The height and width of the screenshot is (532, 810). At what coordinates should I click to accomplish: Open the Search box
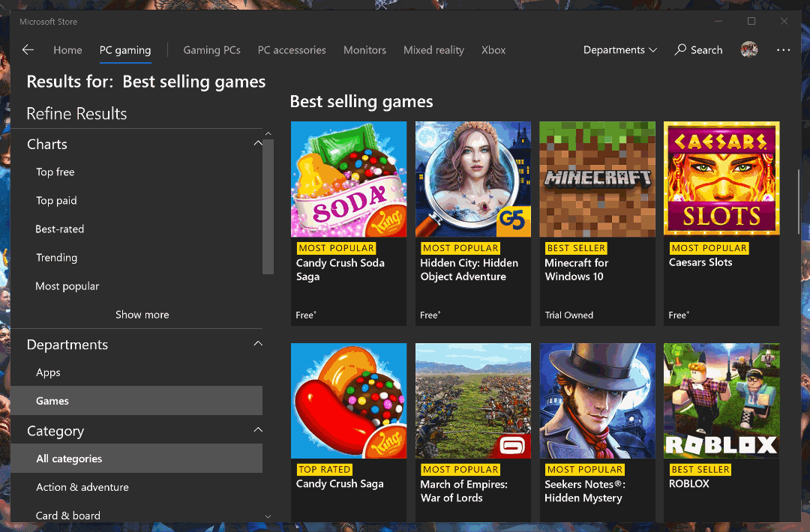pyautogui.click(x=698, y=49)
